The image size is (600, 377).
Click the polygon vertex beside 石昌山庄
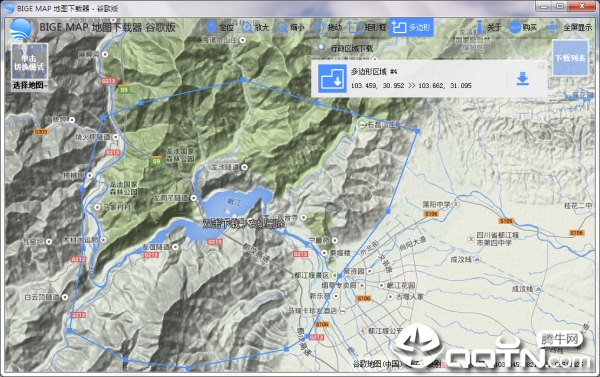click(417, 131)
